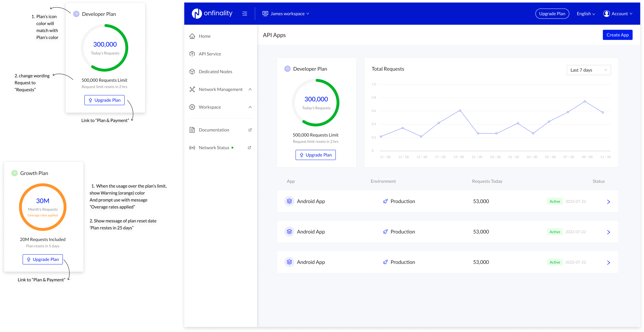Open Network Status external link icon
This screenshot has height=332, width=644.
[x=249, y=148]
